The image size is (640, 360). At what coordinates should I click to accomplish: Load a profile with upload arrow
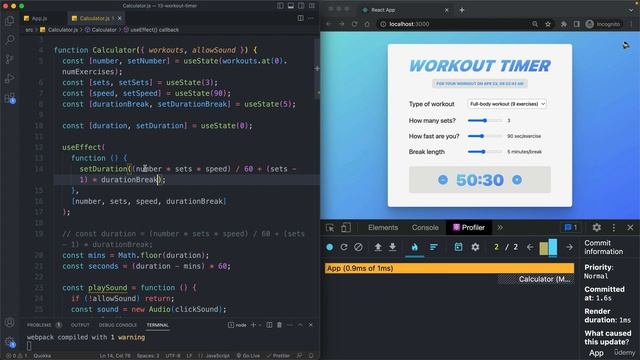pos(378,247)
